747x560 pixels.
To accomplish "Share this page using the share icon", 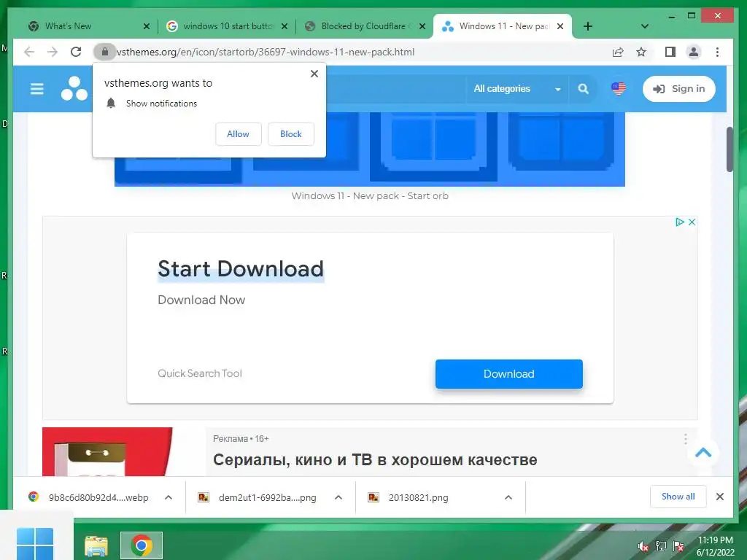I will (x=618, y=52).
